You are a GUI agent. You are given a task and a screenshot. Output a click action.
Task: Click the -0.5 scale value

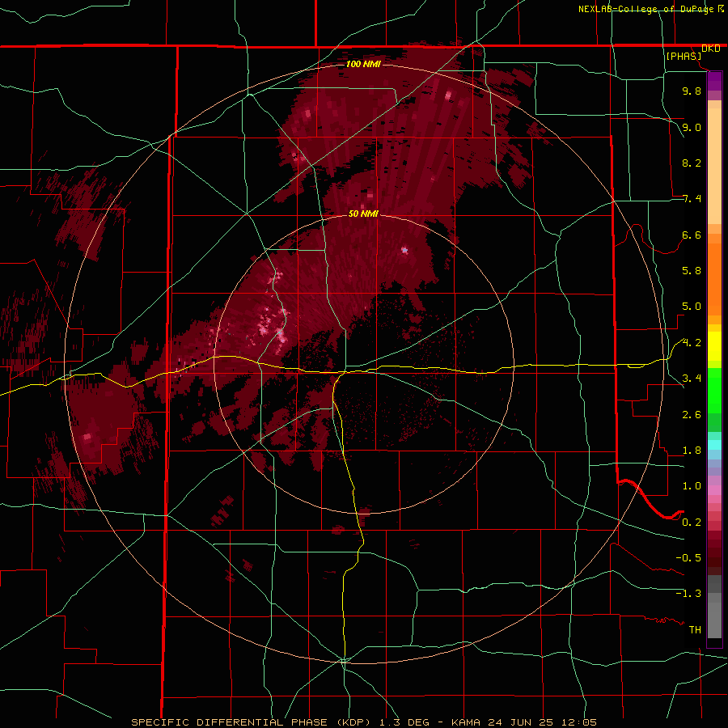pyautogui.click(x=688, y=558)
